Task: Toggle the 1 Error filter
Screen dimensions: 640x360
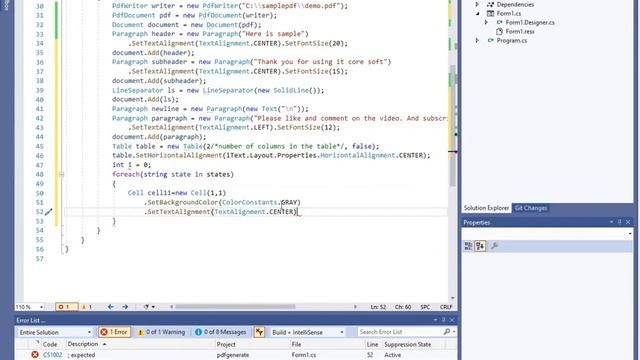Action: (x=114, y=332)
